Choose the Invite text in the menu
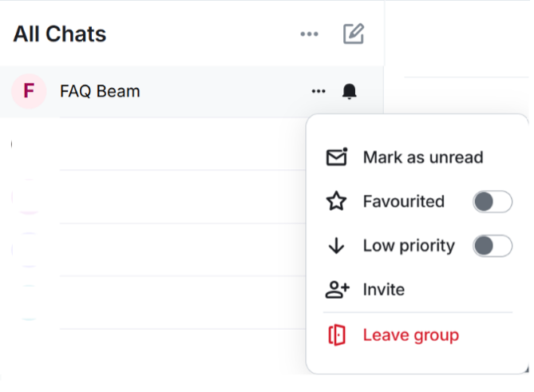 coord(383,290)
